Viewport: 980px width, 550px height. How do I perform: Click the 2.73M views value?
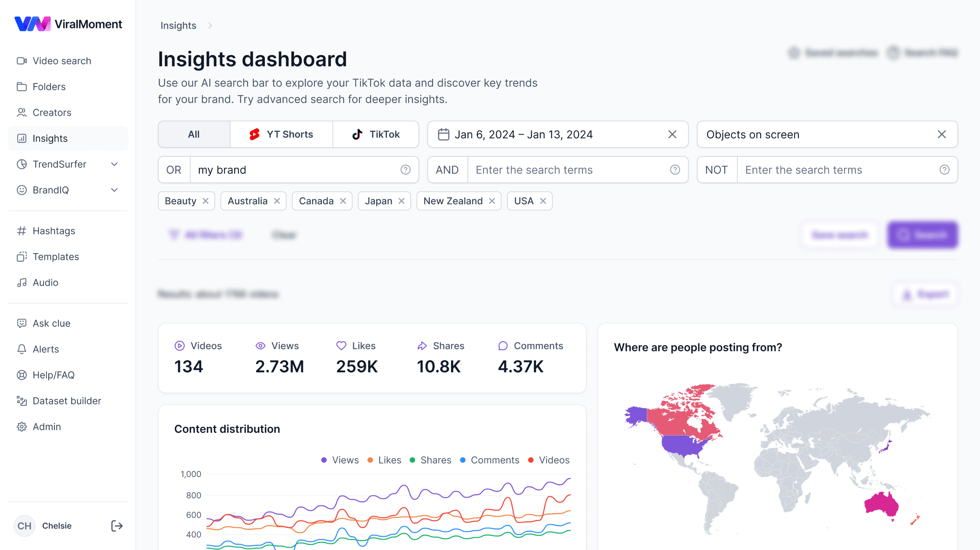[x=280, y=366]
